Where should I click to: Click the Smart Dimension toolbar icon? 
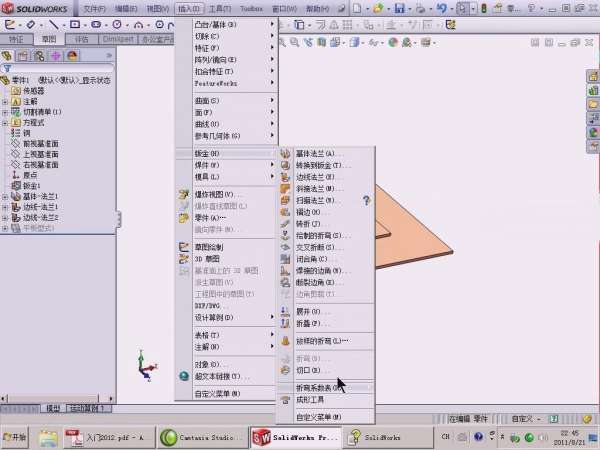pyautogui.click(x=31, y=25)
